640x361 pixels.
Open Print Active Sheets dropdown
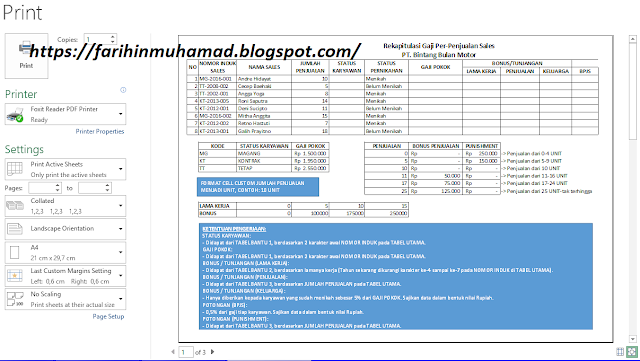coord(65,169)
